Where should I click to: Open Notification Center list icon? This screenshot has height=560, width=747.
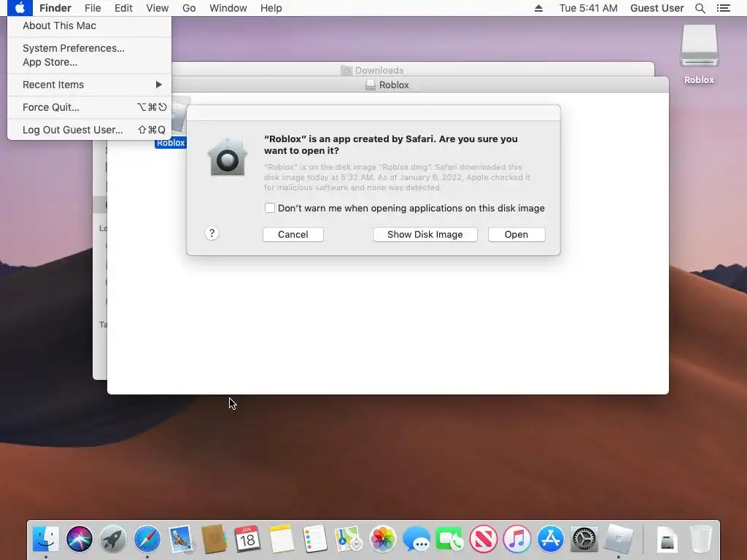coord(723,8)
